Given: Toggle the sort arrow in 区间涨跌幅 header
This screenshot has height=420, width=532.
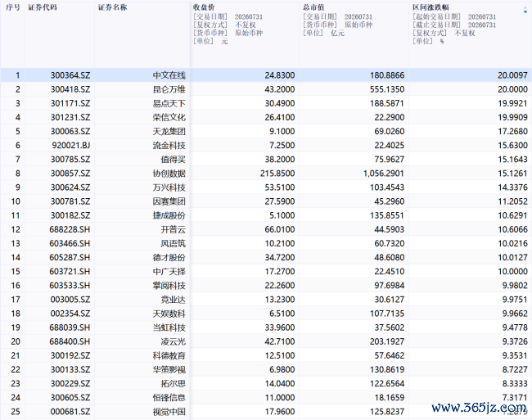Looking at the screenshot, I should [x=525, y=11].
